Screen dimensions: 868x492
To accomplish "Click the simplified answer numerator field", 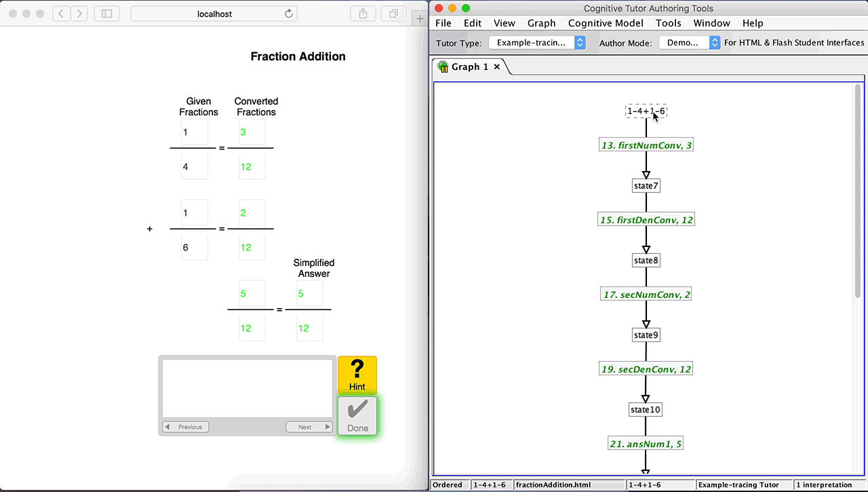I will click(x=309, y=295).
